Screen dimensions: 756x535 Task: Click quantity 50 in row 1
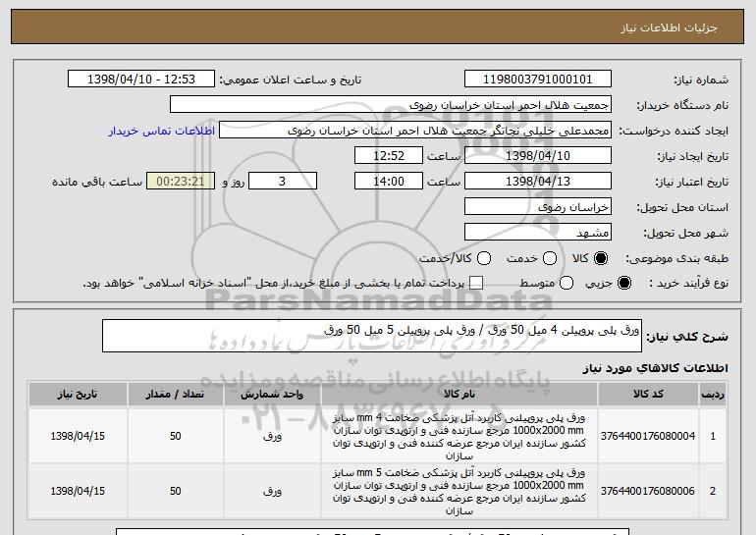175,436
